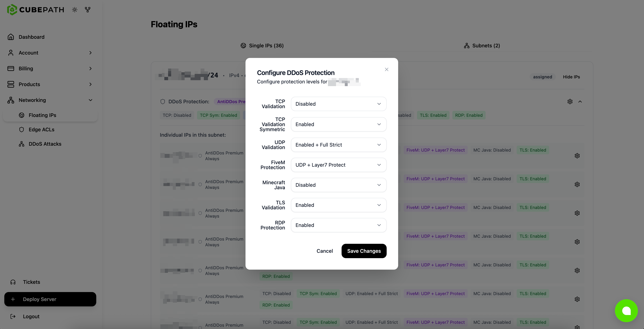Open the network topology icon in top bar
This screenshot has height=329, width=644.
click(87, 10)
